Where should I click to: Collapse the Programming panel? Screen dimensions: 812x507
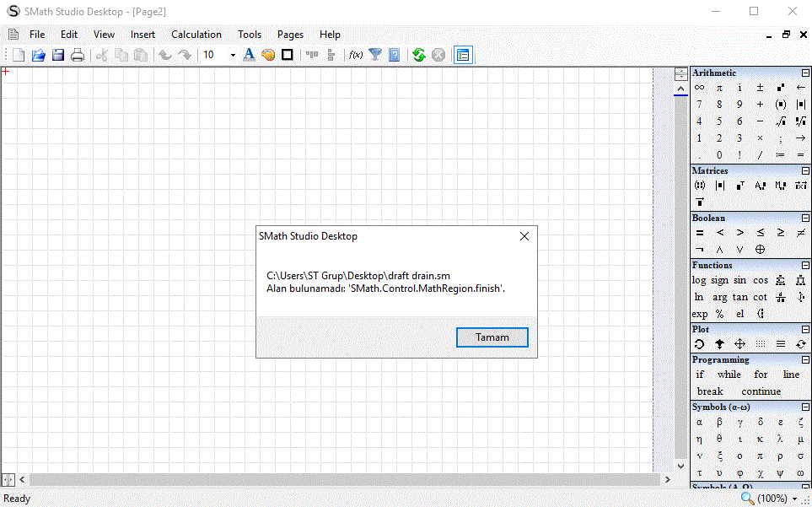pos(805,360)
